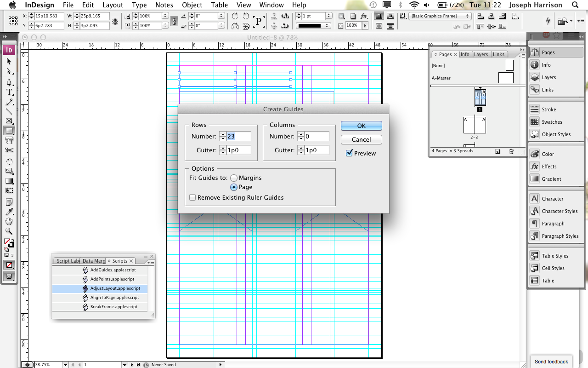Select the Margins radio button
588x368 pixels.
(x=234, y=178)
